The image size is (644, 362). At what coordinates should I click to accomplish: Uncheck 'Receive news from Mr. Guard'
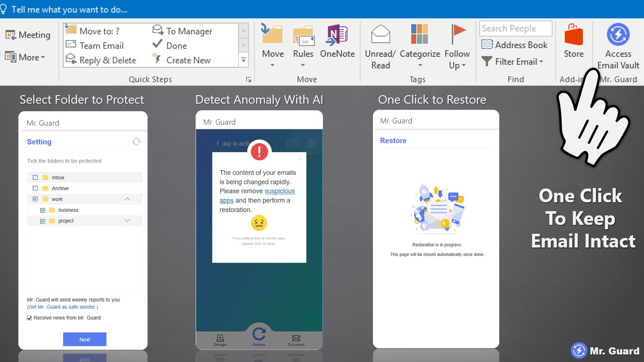point(30,318)
